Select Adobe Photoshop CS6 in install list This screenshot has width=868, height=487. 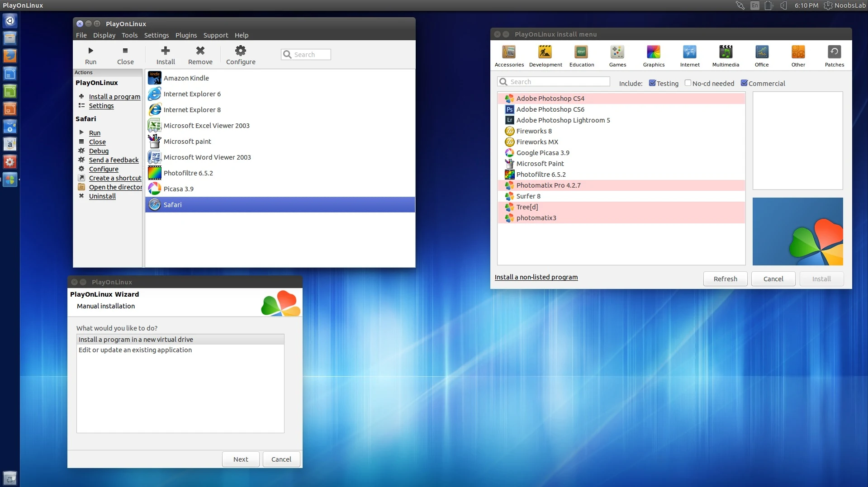621,109
